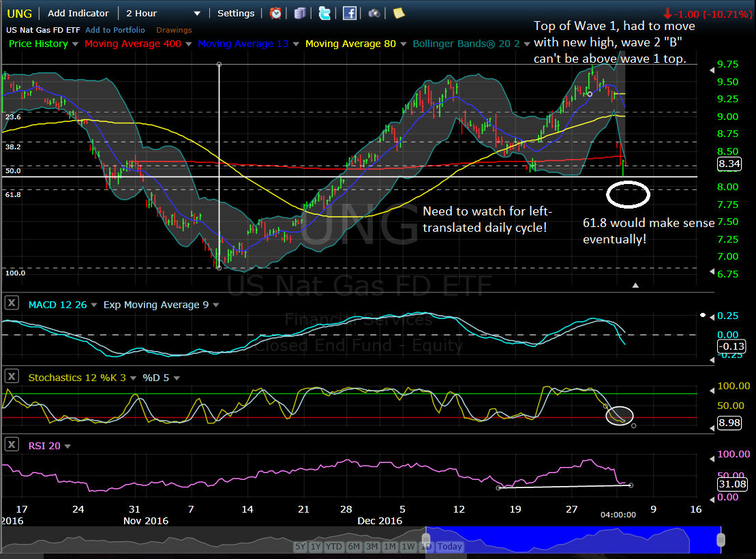Click the camera snapshot icon
This screenshot has width=756, height=559.
[374, 13]
